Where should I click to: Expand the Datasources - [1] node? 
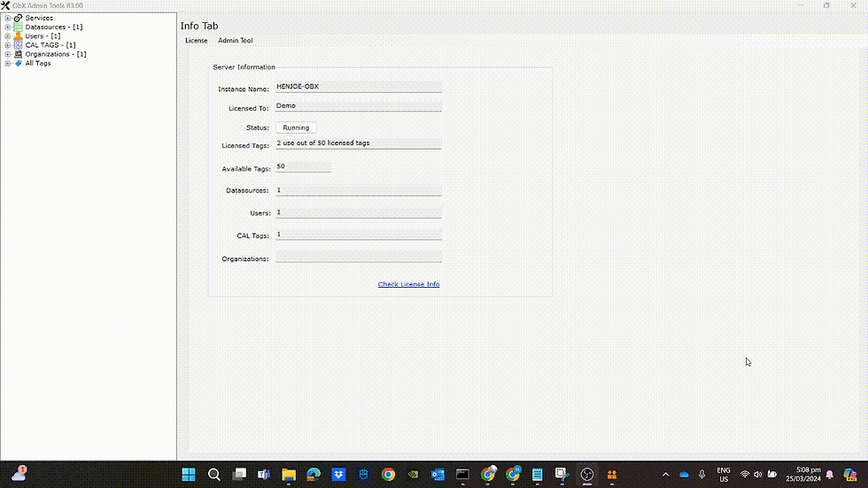tap(8, 27)
